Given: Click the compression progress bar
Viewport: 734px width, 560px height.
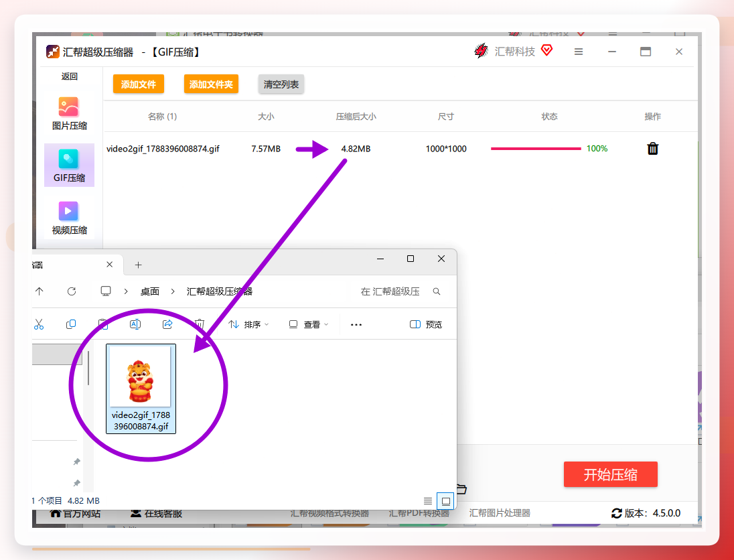Looking at the screenshot, I should pyautogui.click(x=536, y=149).
